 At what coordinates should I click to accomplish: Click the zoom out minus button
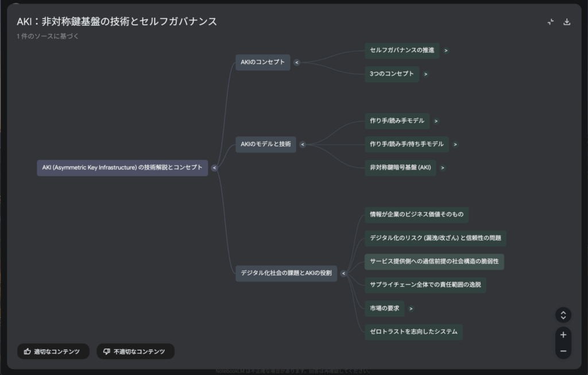[x=563, y=351]
